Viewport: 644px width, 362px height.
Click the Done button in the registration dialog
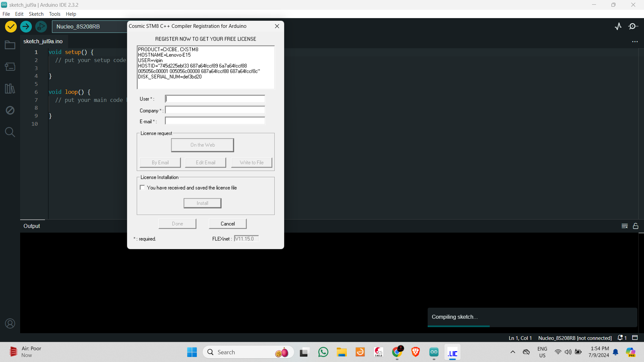177,224
